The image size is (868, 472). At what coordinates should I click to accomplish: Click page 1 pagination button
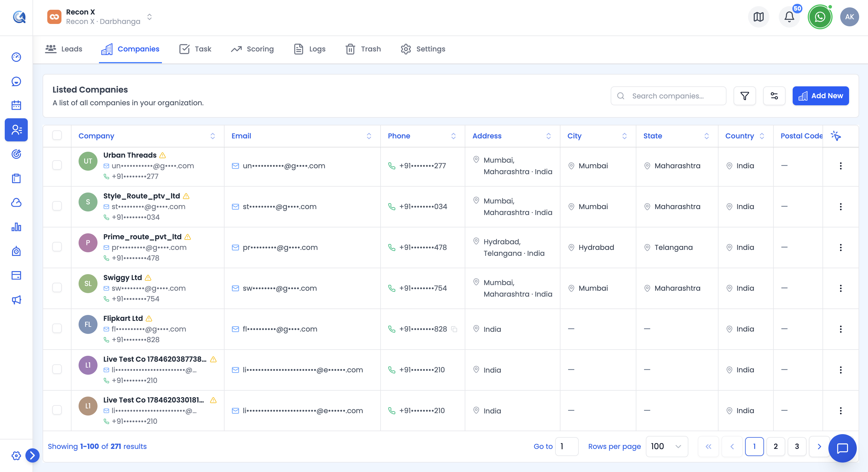click(x=754, y=447)
